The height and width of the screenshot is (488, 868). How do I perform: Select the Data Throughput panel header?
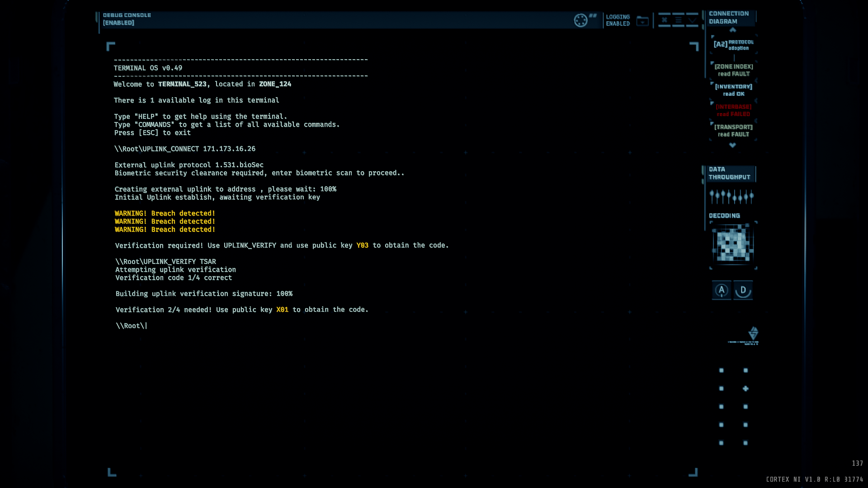[729, 173]
